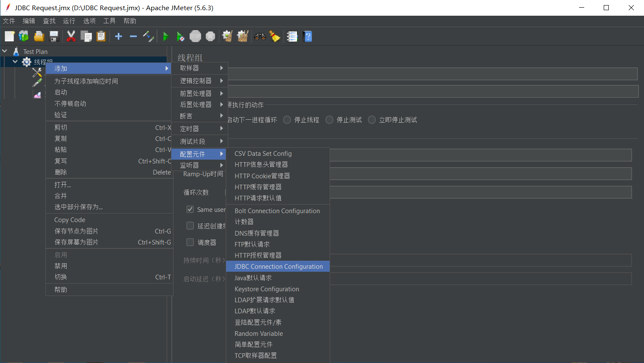Select the 立即停止测试 radio button
Image resolution: width=644 pixels, height=363 pixels.
[372, 120]
